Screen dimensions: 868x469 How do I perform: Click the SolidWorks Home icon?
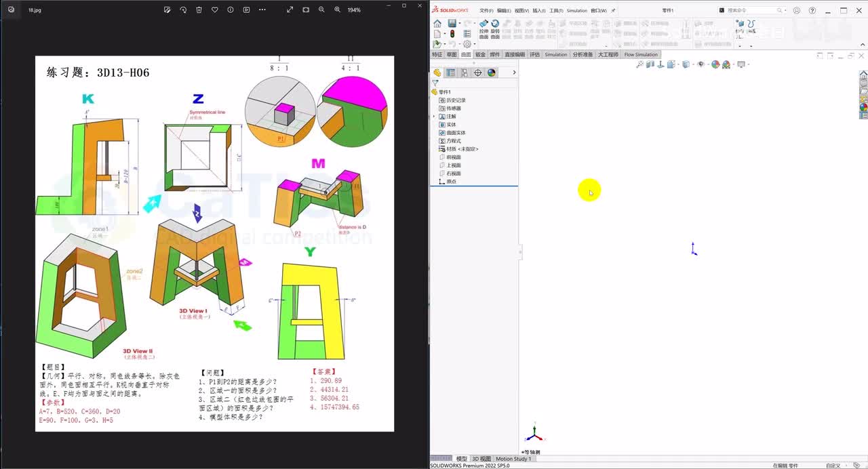pos(437,24)
